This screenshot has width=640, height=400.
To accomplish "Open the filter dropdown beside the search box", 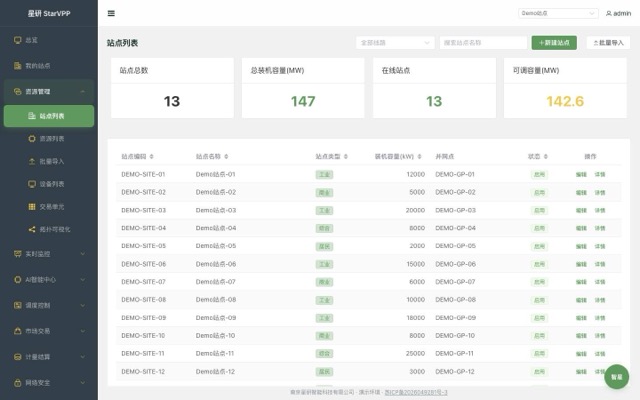I will (x=395, y=42).
